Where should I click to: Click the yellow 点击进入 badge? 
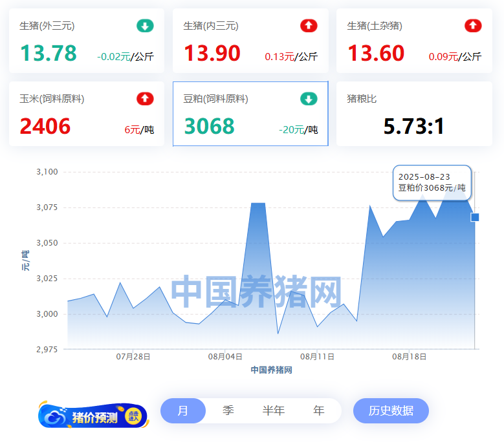point(134,417)
